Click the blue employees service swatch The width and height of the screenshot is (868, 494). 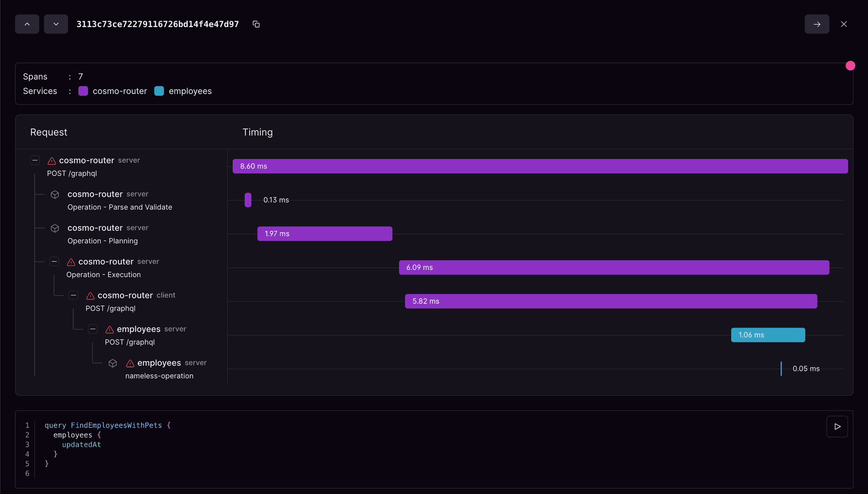(x=159, y=91)
